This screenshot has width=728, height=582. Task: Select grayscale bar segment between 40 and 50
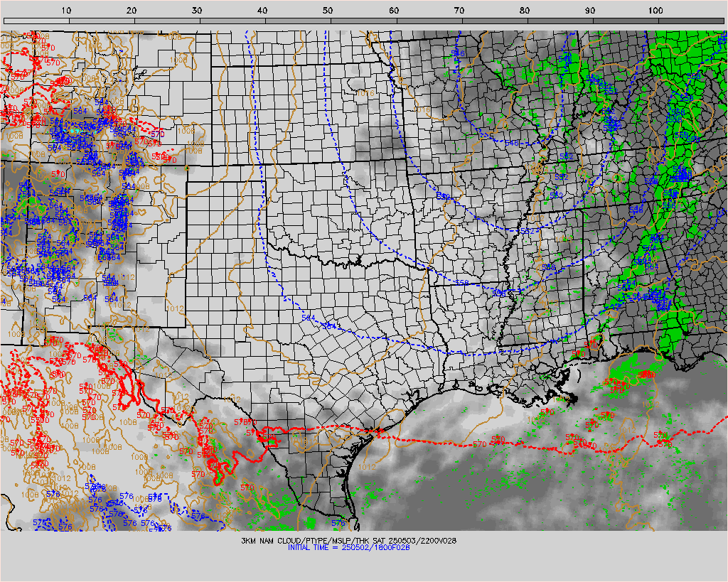coord(299,21)
